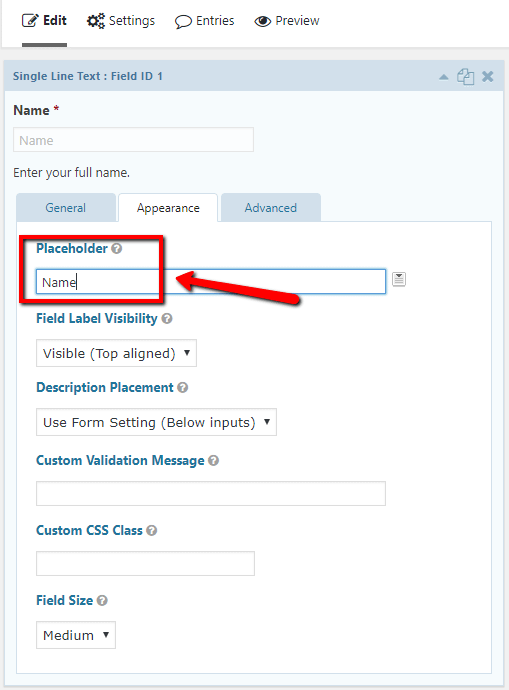This screenshot has height=690, width=509.
Task: Open the Field Size Medium dropdown
Action: (x=76, y=635)
